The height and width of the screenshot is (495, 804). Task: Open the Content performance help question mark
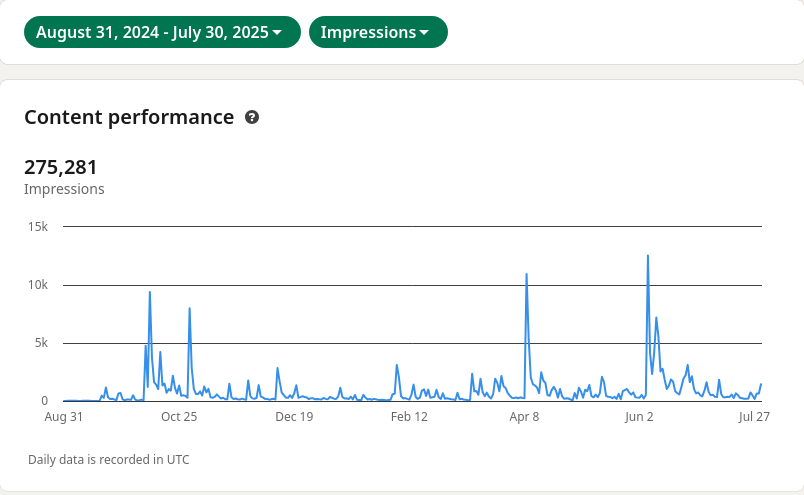tap(252, 117)
